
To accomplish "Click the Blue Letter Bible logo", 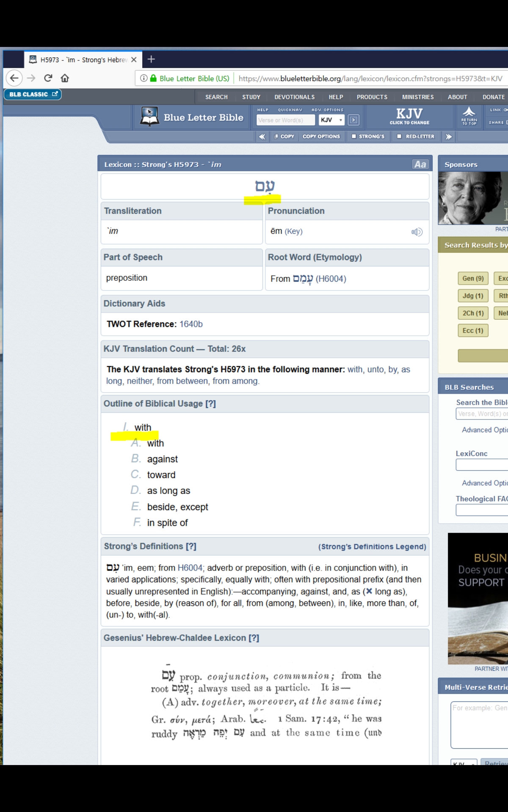I will tap(192, 117).
